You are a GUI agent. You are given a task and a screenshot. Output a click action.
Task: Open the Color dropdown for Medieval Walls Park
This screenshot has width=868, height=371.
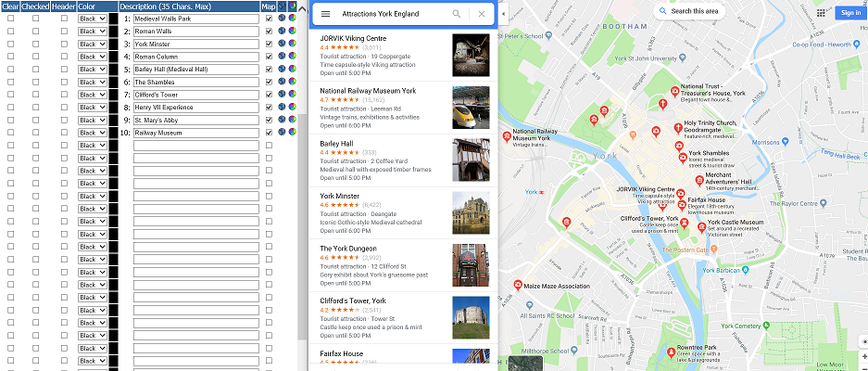pyautogui.click(x=93, y=19)
